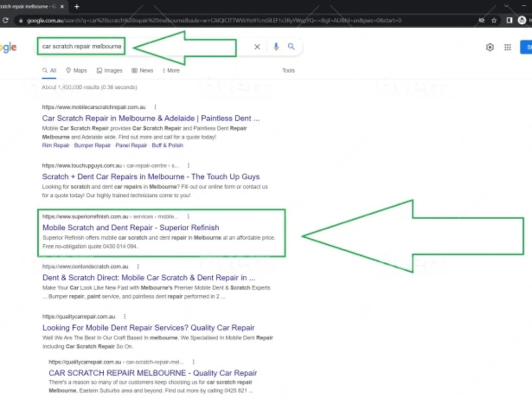Open the Rim Repair sitelink
This screenshot has width=532, height=399.
[56, 146]
